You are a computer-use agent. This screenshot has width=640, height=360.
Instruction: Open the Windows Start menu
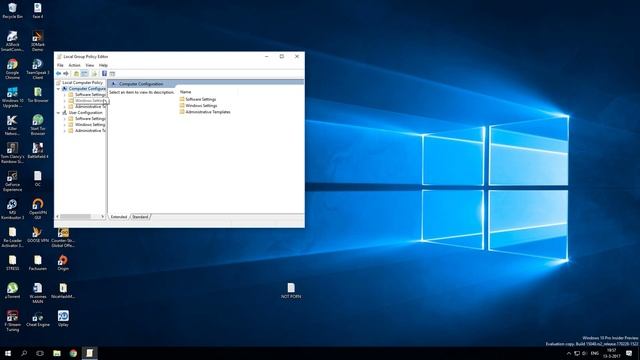pos(8,353)
